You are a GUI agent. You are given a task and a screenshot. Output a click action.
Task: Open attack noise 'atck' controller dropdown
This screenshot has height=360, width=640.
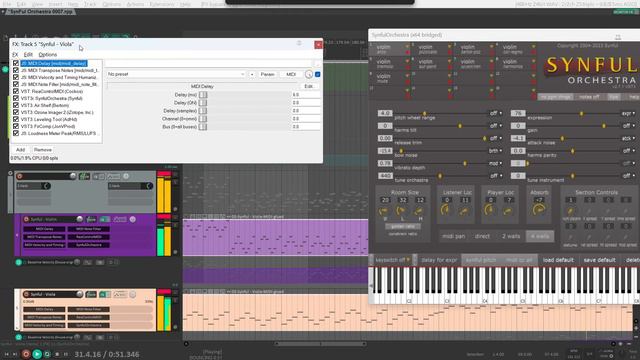[628, 138]
